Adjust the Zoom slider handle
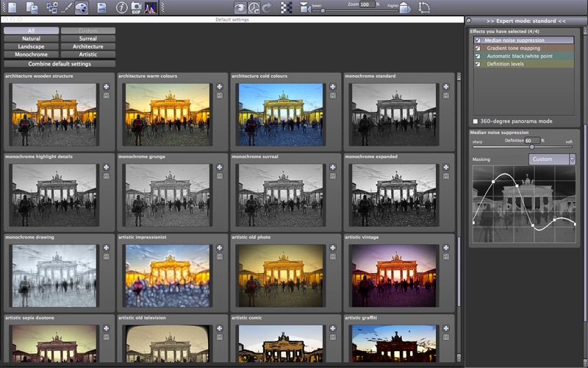The width and height of the screenshot is (588, 368). point(323,11)
